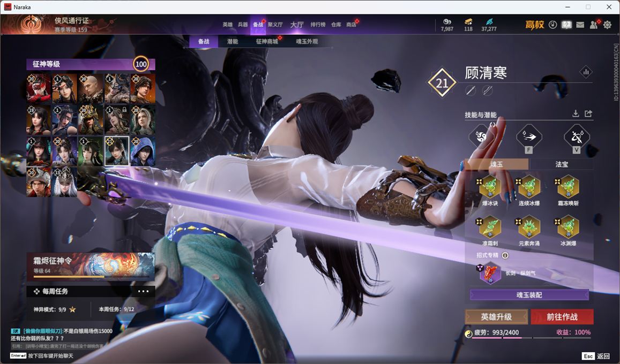Select the 元素奔涌 soul jade

[x=529, y=228]
